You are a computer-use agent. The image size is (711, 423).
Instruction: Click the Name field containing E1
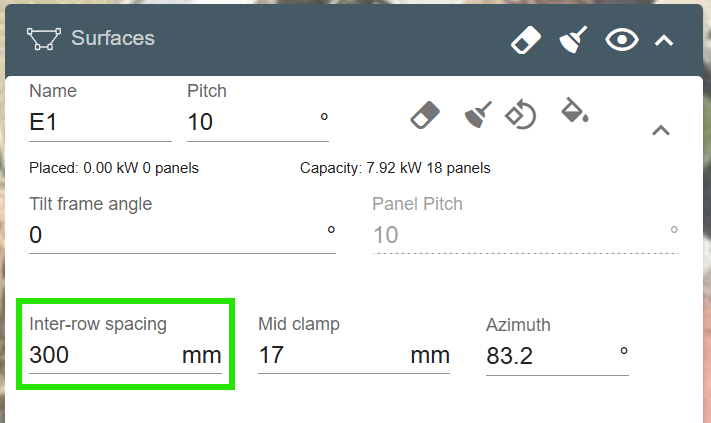(100, 123)
